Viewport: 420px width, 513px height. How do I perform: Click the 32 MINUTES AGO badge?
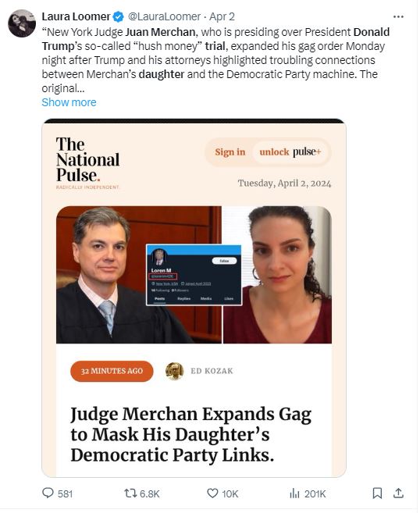(112, 371)
